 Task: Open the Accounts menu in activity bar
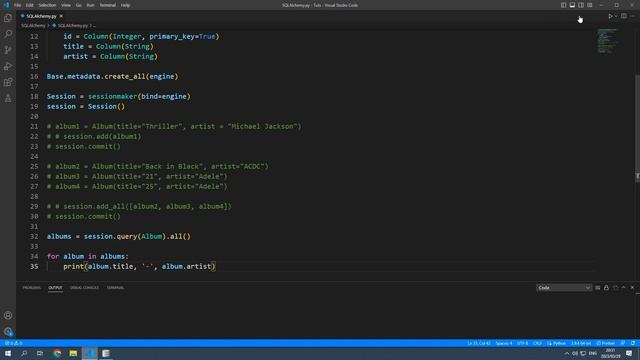coord(8,315)
